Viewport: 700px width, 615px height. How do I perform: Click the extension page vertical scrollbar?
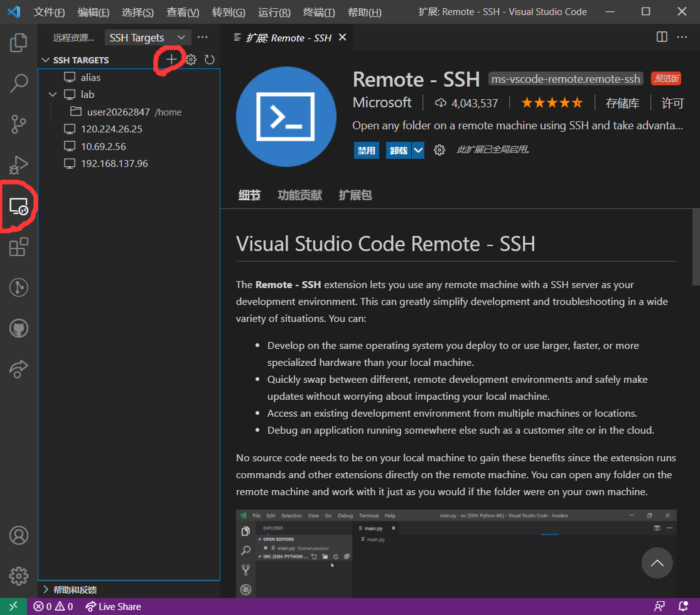pos(696,247)
